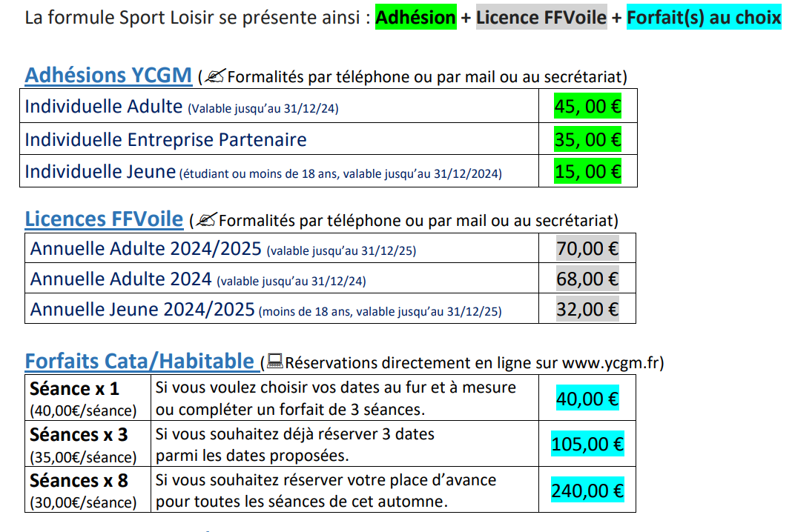The height and width of the screenshot is (532, 795).
Task: Click the note 'étudiant ou moins de 18 ans'
Action: click(259, 174)
